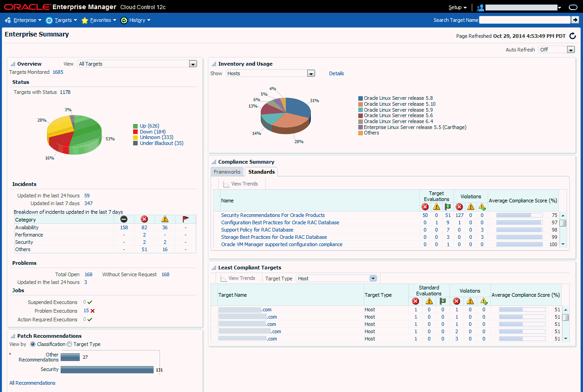
Task: Click the Search Target Name field
Action: (x=525, y=20)
